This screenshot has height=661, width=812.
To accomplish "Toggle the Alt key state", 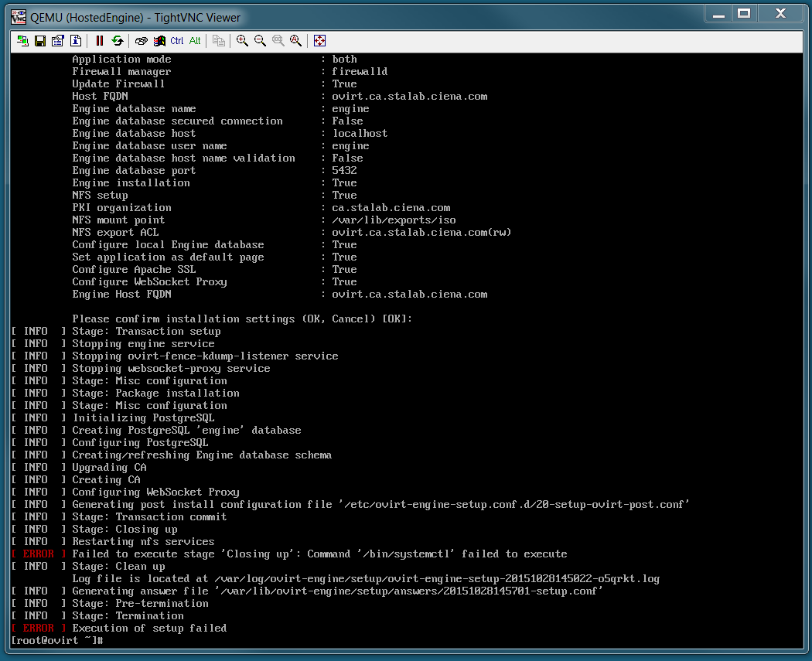I will coord(195,41).
